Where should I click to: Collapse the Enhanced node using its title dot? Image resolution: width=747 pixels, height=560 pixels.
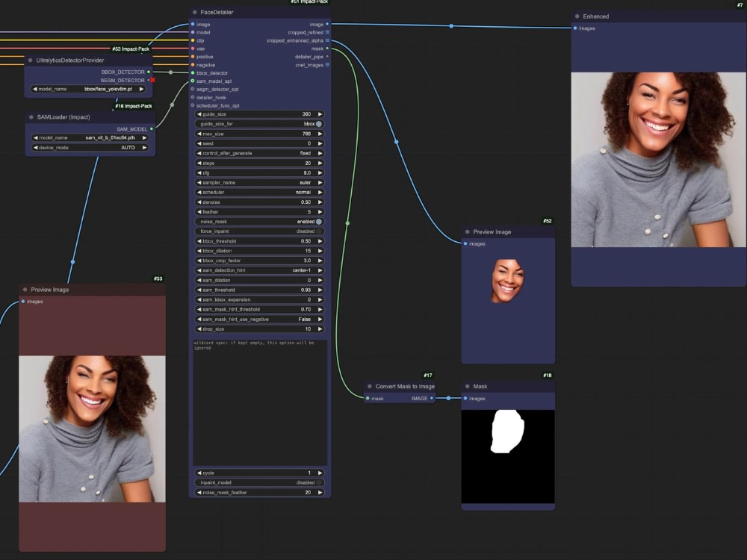577,16
